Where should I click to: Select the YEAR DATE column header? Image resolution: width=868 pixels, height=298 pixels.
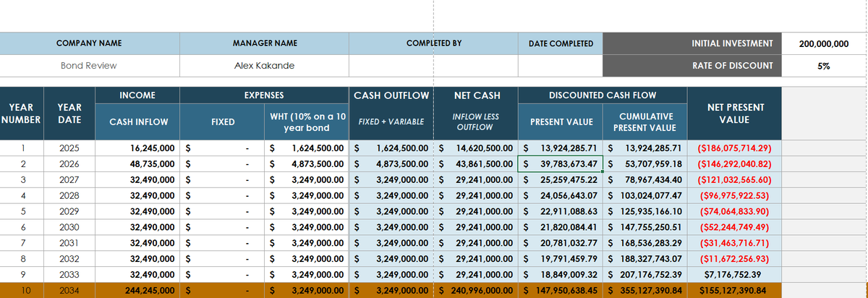click(x=69, y=113)
